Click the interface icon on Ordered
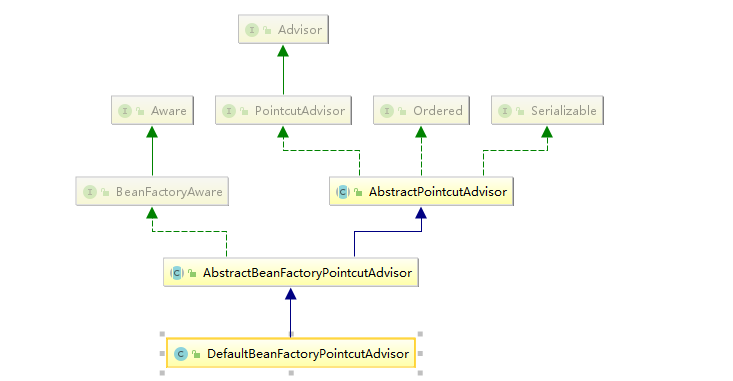Image resolution: width=733 pixels, height=381 pixels. point(387,111)
